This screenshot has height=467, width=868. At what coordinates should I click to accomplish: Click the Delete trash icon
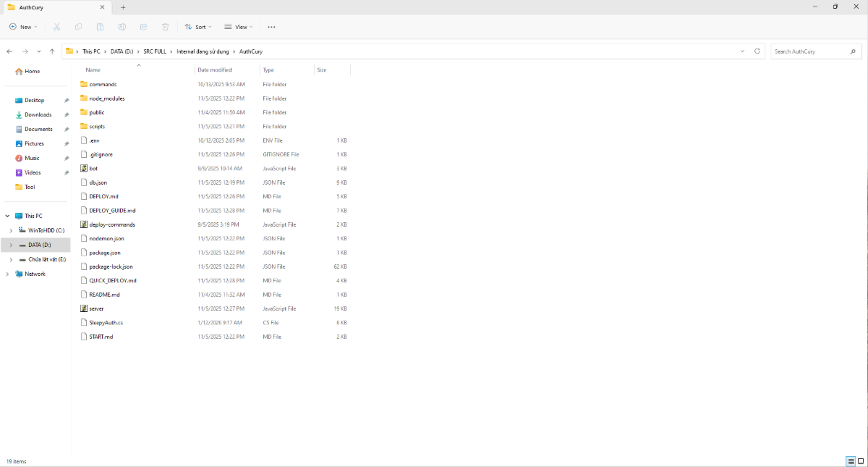point(165,27)
